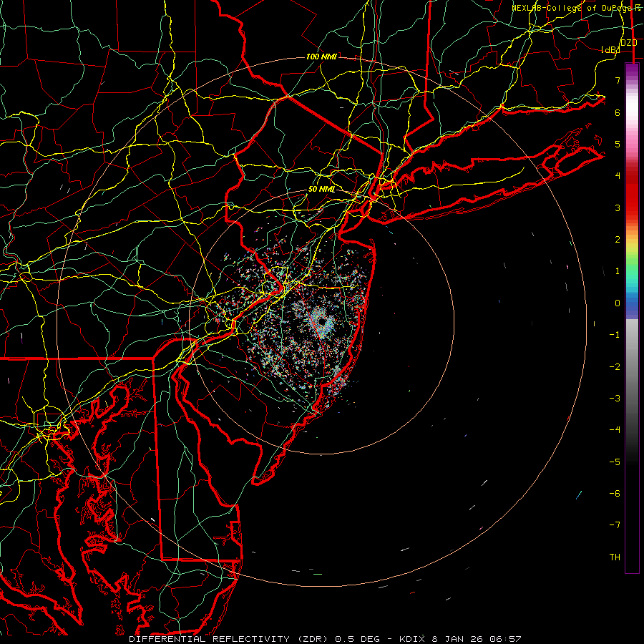
Task: Select the 1 tick on ZDR scale
Action: pyautogui.click(x=618, y=271)
